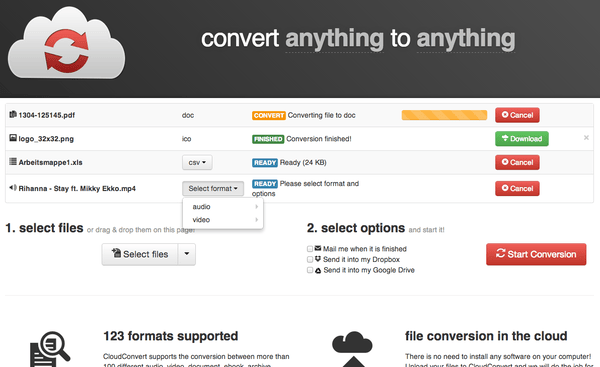600x367 pixels.
Task: Click the PDF file icon beside 1304-125145.pdf
Action: [13, 114]
